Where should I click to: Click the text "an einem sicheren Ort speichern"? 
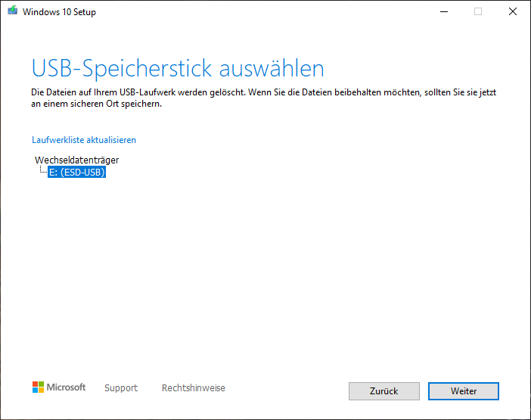pos(97,104)
